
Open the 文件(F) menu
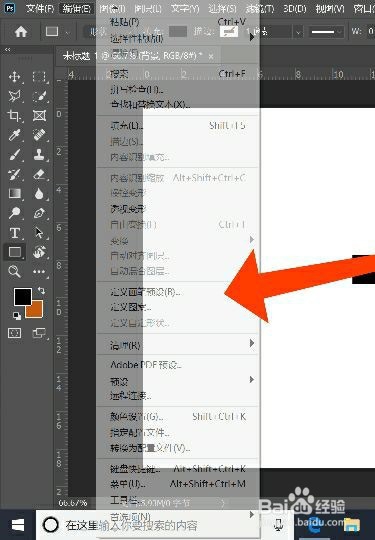point(40,8)
